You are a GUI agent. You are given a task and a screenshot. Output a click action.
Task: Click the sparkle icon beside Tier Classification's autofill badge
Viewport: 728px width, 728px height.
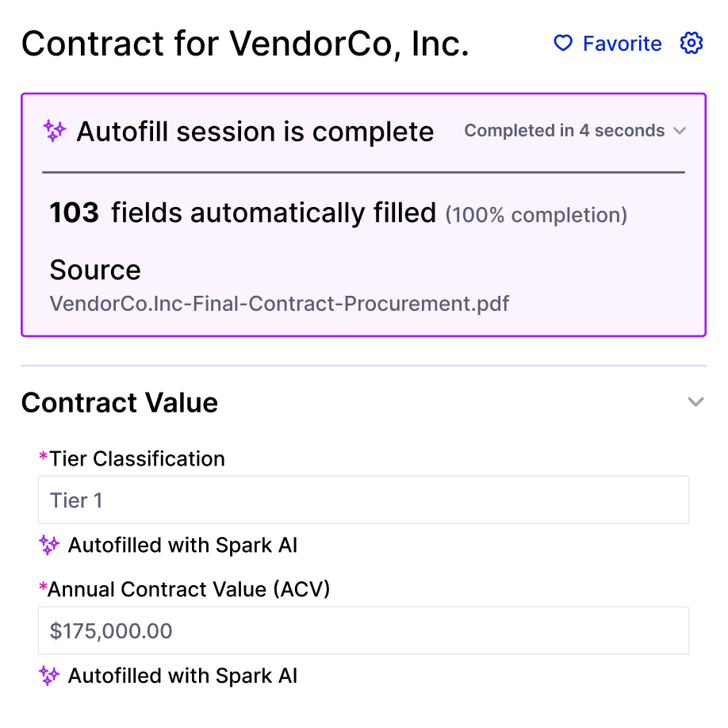click(50, 545)
